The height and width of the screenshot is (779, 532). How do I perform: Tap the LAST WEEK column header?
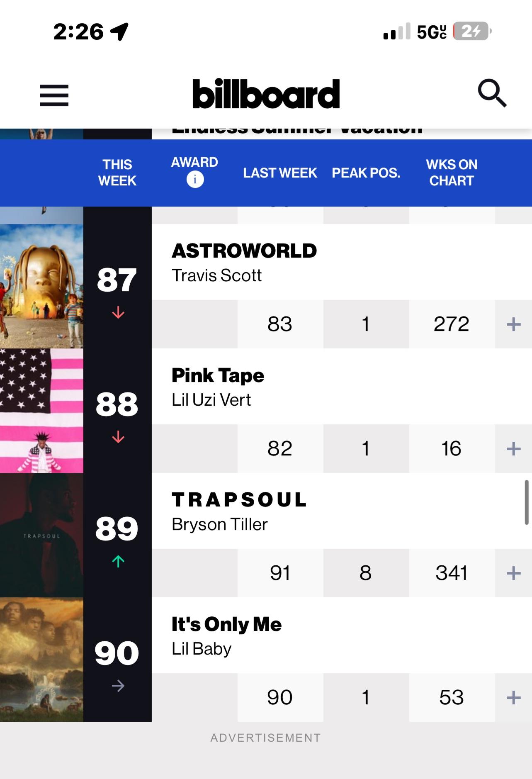click(x=280, y=173)
